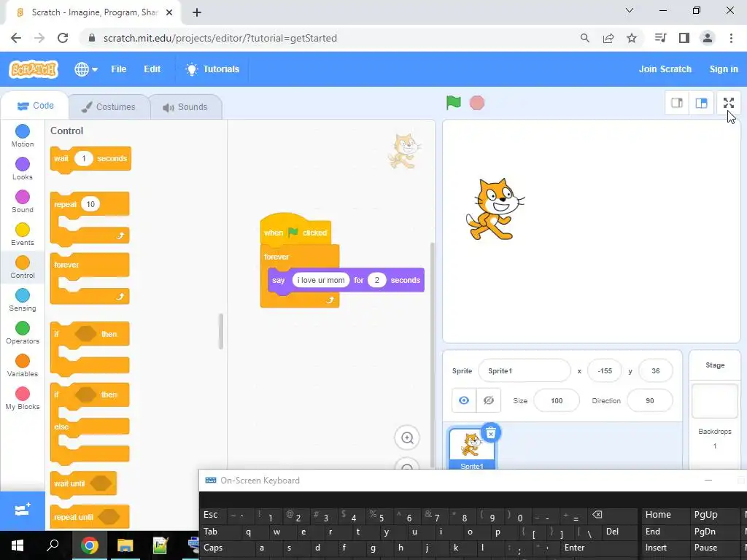Hide the sprite with crossed-eye icon
The image size is (747, 560).
488,400
